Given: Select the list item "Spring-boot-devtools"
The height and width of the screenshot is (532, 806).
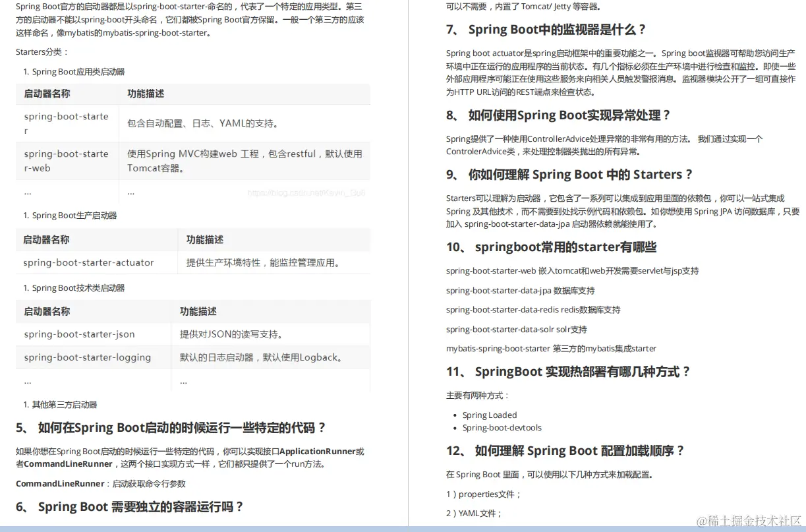Looking at the screenshot, I should pyautogui.click(x=502, y=427).
